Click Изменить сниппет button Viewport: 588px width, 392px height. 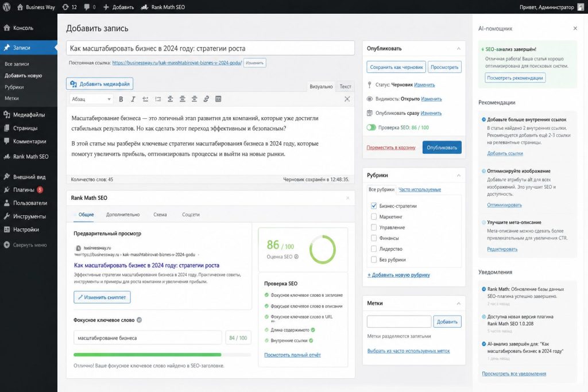[102, 297]
